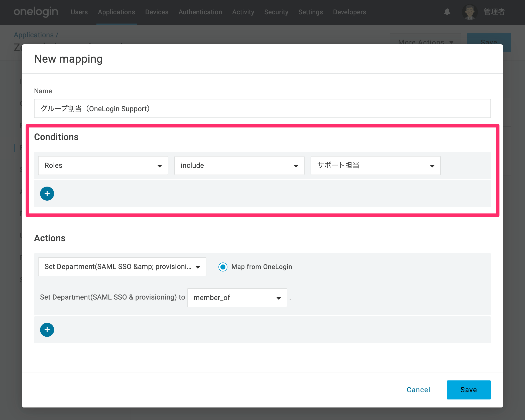Follow the Applications breadcrumb link
This screenshot has width=525, height=420.
(34, 35)
